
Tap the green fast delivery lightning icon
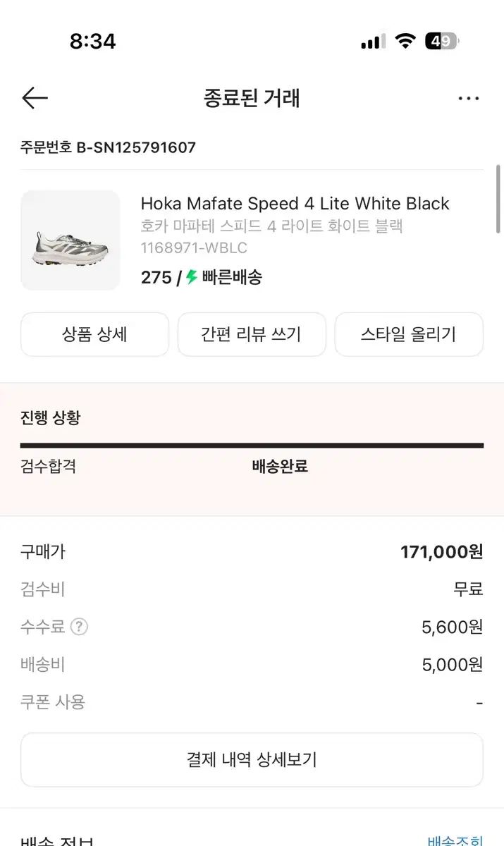point(191,277)
